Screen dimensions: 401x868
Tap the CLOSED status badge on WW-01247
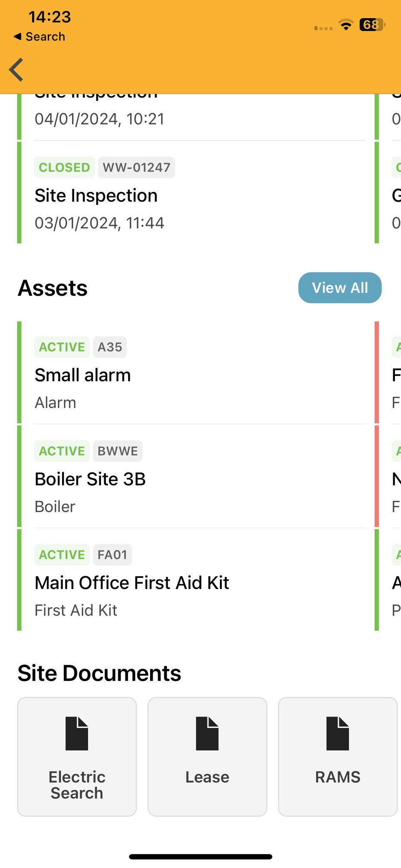(64, 167)
